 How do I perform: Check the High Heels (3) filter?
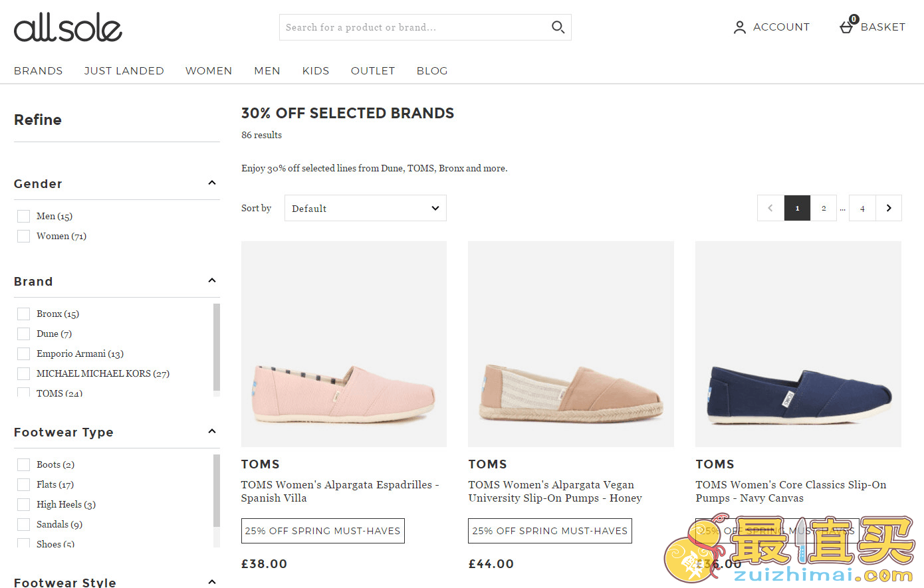click(x=23, y=504)
